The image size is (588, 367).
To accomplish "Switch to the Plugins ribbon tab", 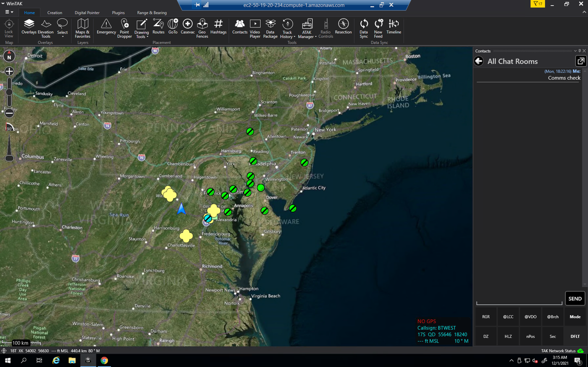I will coord(118,13).
